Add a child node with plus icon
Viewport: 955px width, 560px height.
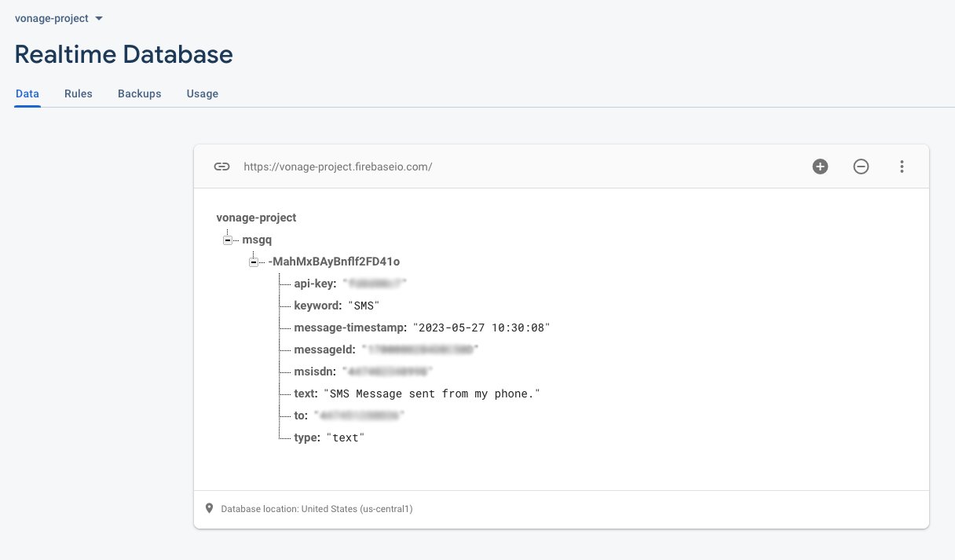pyautogui.click(x=820, y=167)
